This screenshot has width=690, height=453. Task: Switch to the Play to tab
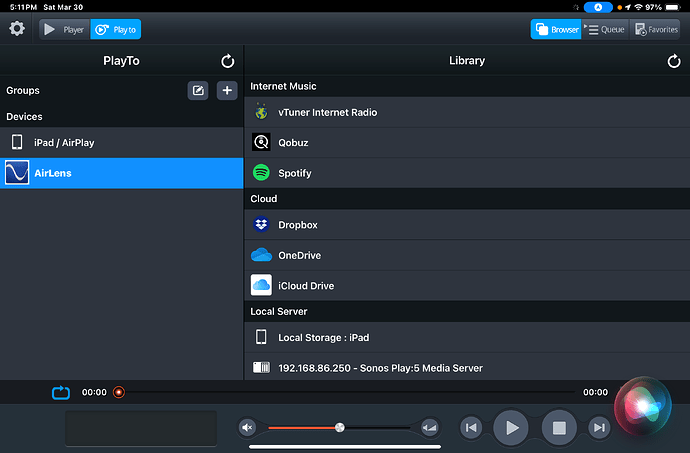(116, 29)
